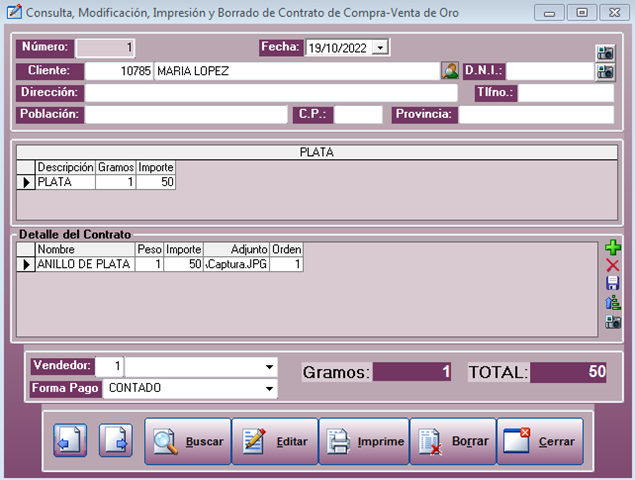Click the D.N.I. input field
This screenshot has width=635, height=480.
click(x=550, y=71)
